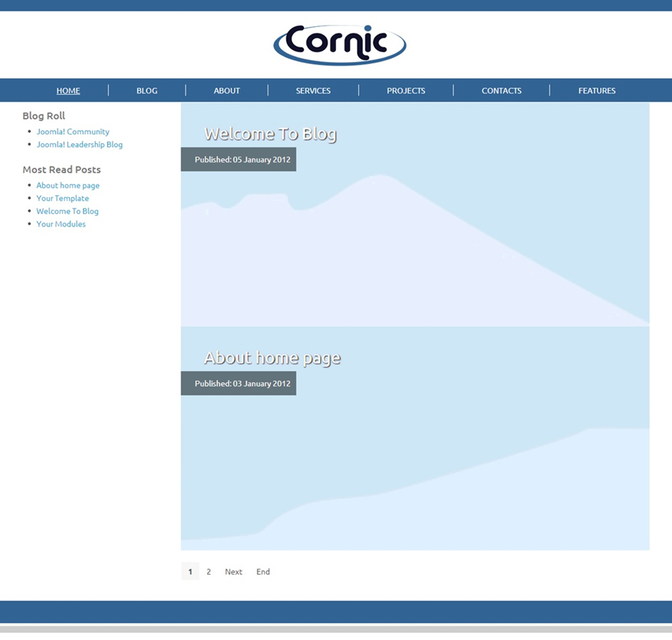Open the Joomla! Community link
Image resolution: width=672 pixels, height=640 pixels.
coord(73,132)
